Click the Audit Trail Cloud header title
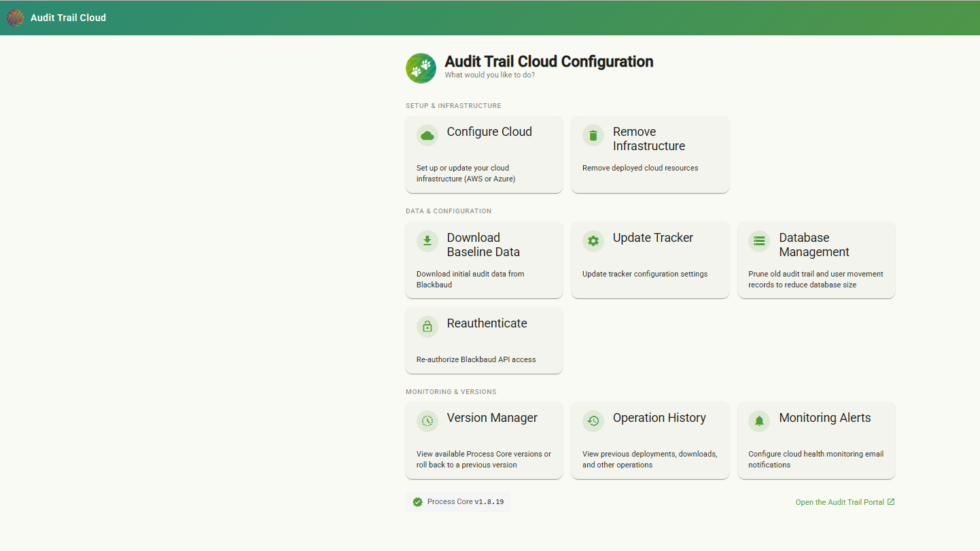 [68, 18]
